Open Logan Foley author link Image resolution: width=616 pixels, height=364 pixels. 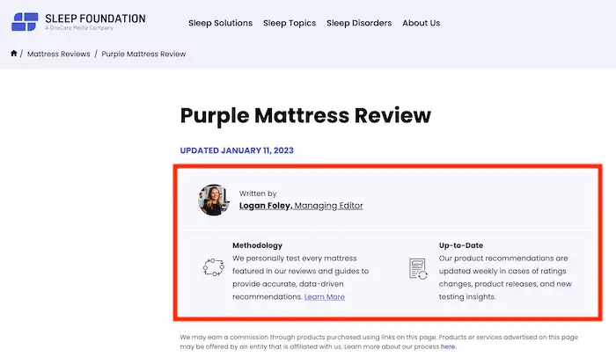point(265,206)
